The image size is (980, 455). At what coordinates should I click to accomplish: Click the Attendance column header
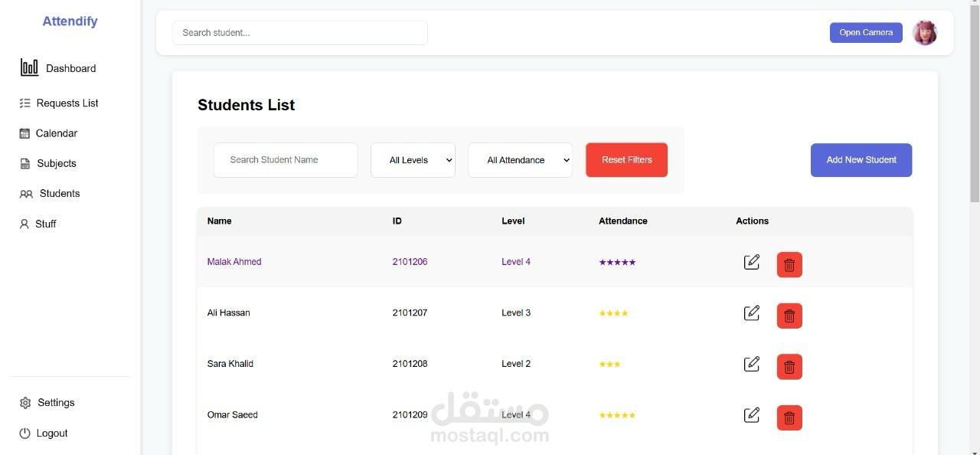click(622, 221)
